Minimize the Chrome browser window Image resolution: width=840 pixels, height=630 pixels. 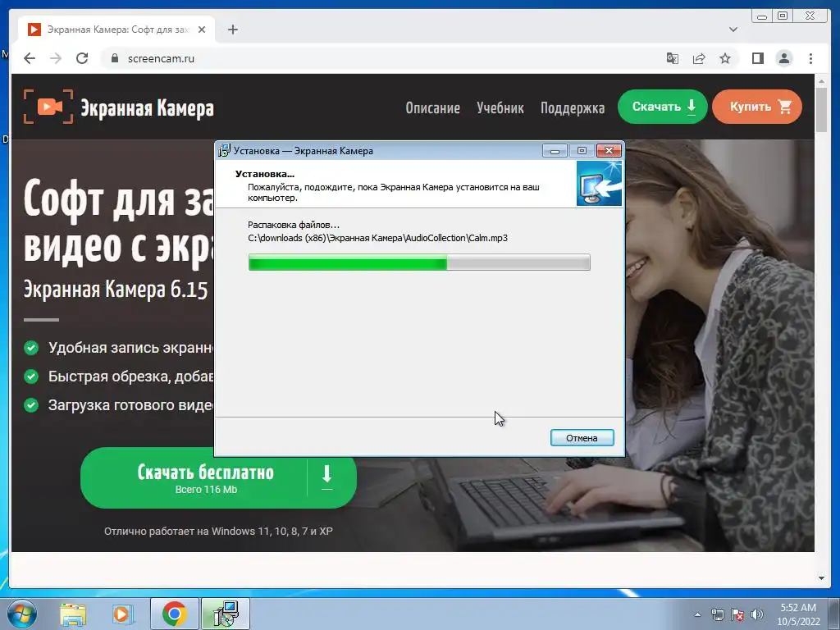(x=762, y=16)
